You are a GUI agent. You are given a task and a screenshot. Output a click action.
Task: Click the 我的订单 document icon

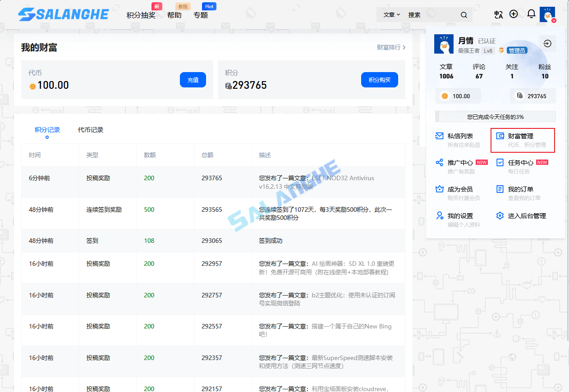[x=500, y=189]
